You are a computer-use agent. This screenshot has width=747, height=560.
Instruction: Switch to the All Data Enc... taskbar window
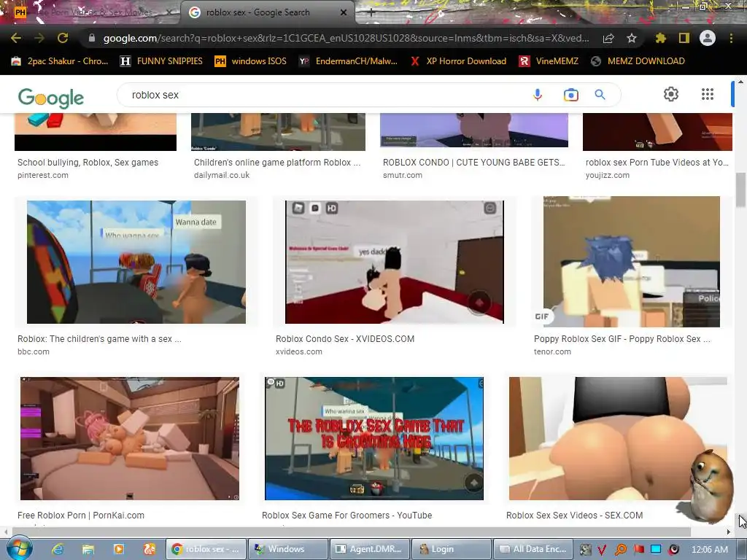(533, 549)
